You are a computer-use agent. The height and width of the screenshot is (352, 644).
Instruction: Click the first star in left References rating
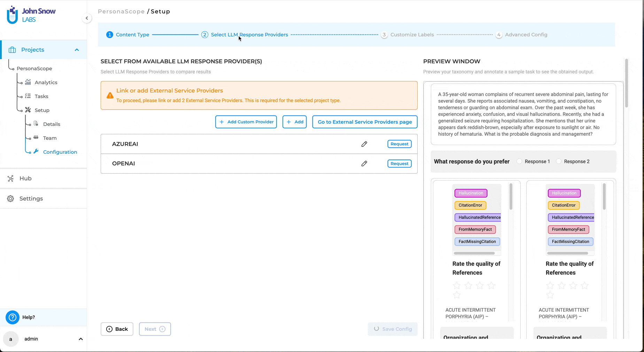(x=457, y=286)
